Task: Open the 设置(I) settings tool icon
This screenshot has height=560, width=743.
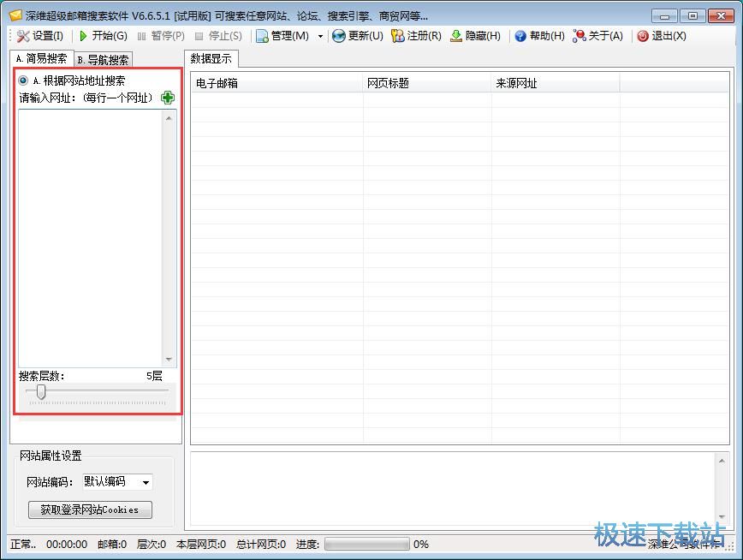Action: pyautogui.click(x=23, y=36)
